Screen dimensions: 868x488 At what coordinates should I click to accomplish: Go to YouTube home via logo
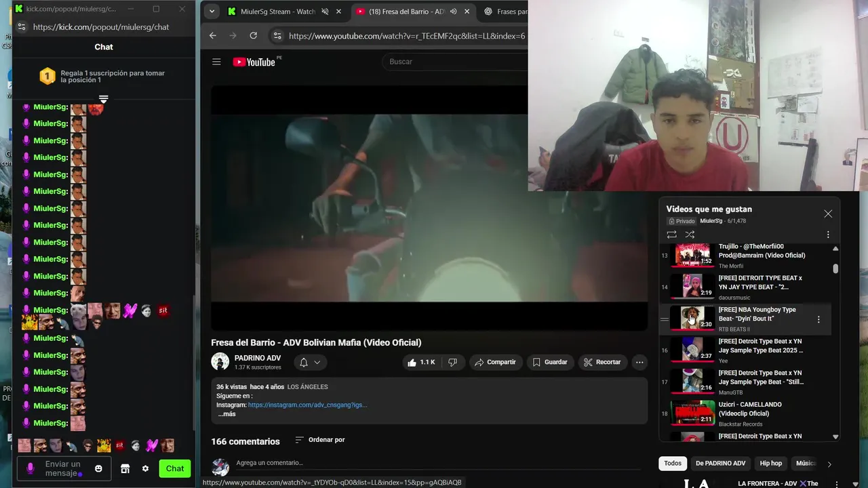(x=254, y=62)
